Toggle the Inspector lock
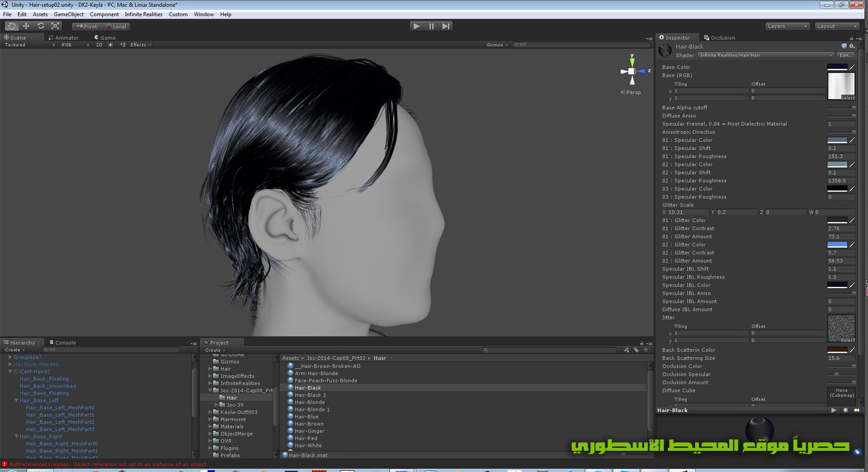 tap(851, 38)
